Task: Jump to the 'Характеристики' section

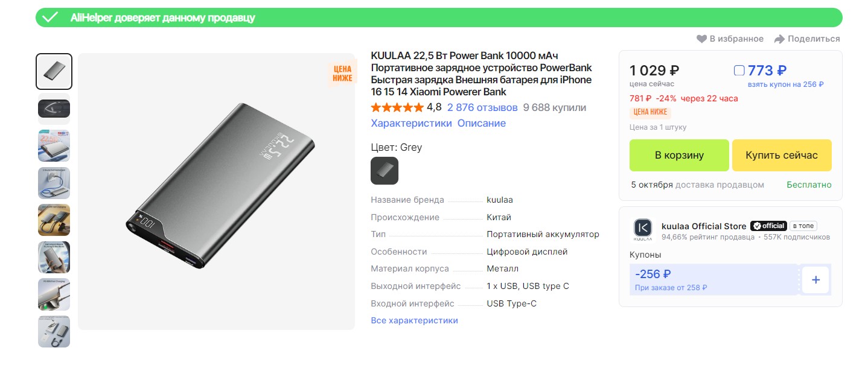Action: 411,124
